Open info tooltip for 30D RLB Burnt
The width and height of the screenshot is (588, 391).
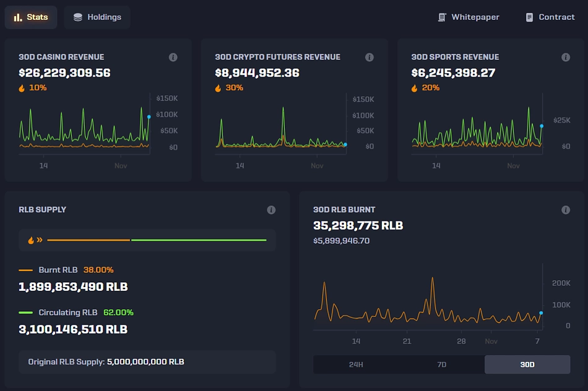[566, 210]
